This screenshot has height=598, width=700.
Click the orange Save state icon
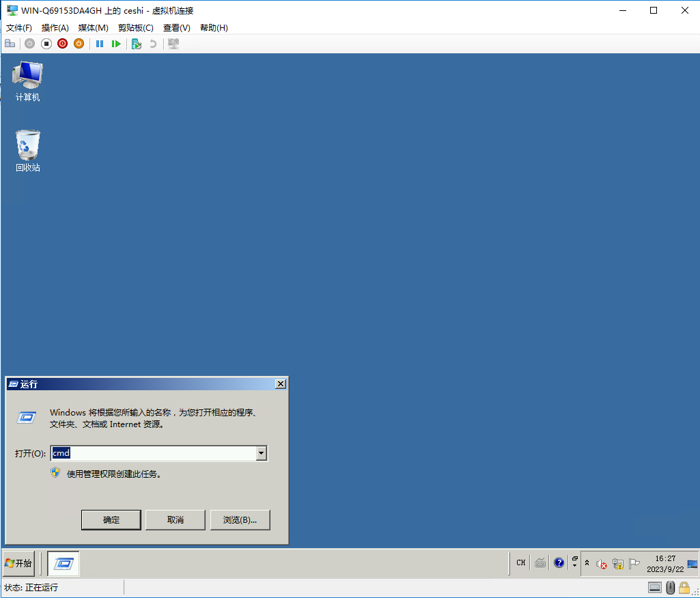tap(79, 44)
